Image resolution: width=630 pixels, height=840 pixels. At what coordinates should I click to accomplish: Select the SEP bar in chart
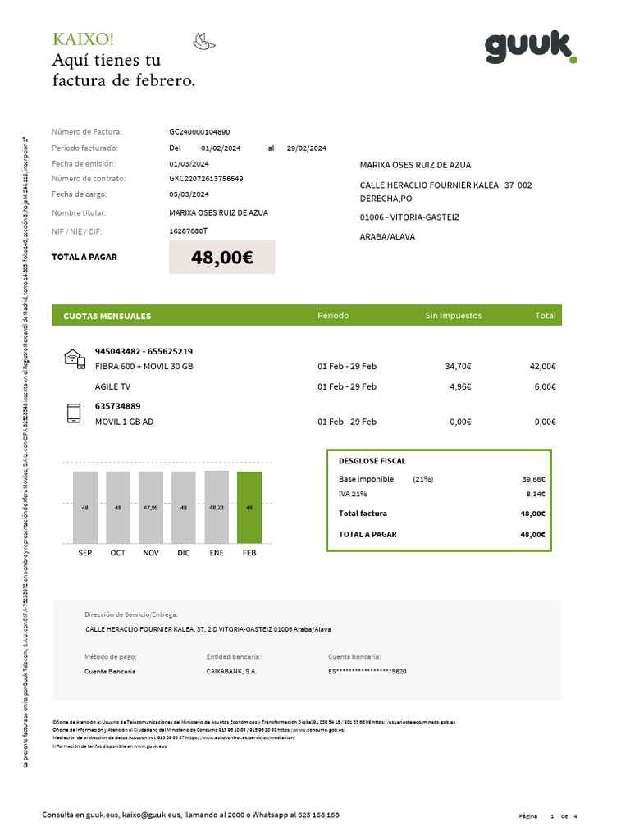pyautogui.click(x=85, y=507)
